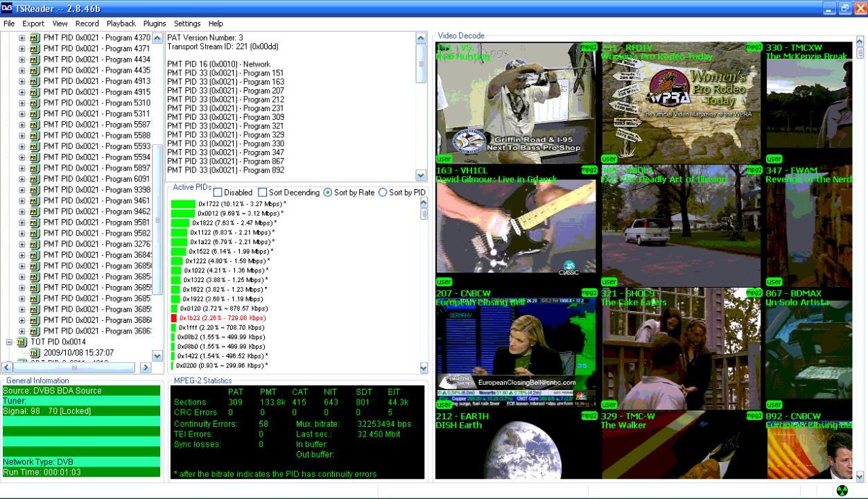Click the green bar of PID 0x1722
The width and height of the screenshot is (868, 499).
pos(183,204)
